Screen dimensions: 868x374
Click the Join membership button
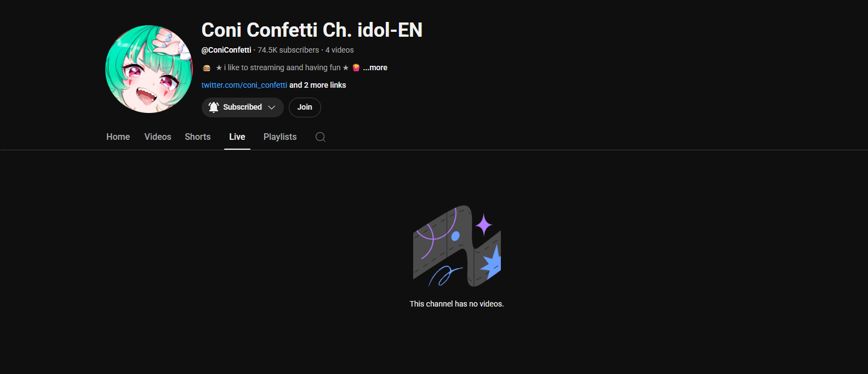click(x=305, y=107)
